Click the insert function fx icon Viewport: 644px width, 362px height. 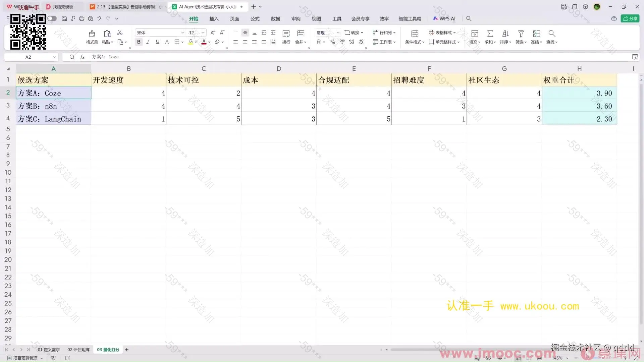coord(82,57)
